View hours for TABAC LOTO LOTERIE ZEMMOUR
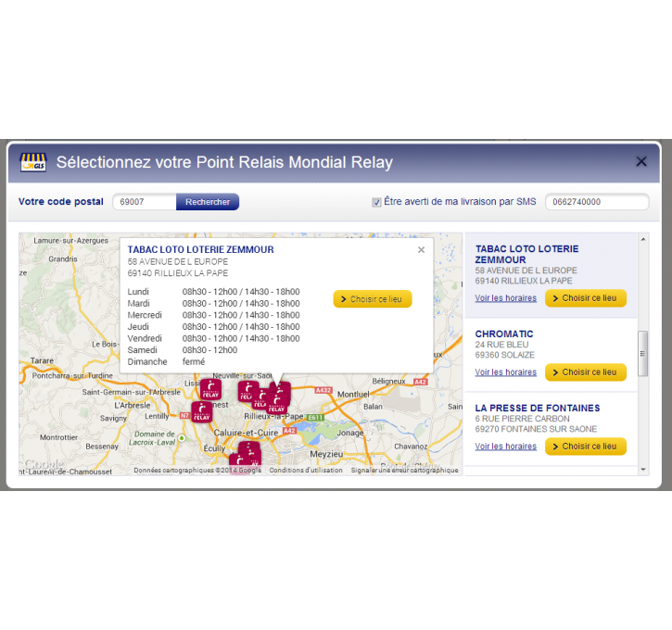 coord(506,298)
